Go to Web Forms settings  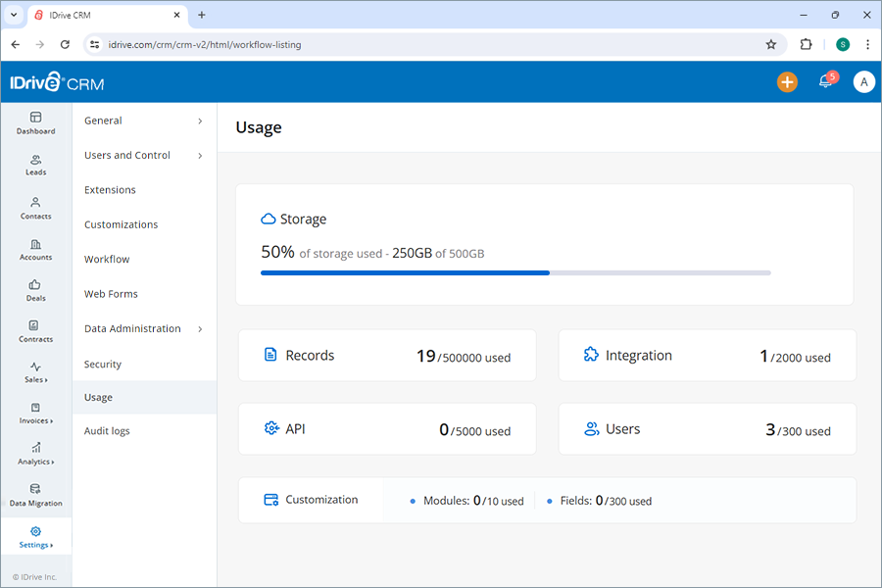(110, 293)
